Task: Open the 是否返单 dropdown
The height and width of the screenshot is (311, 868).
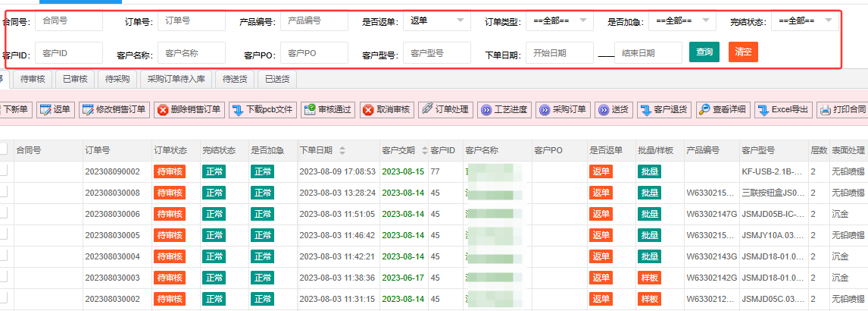Action: 437,20
